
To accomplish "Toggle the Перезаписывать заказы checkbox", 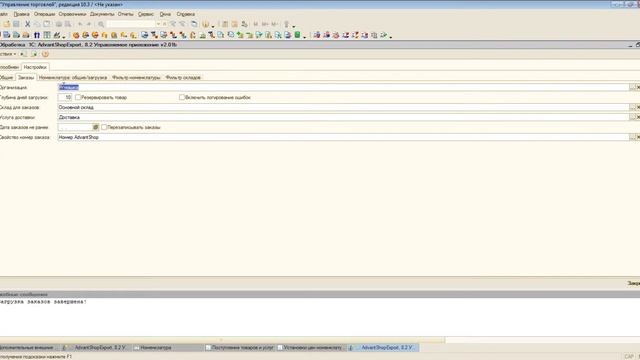I will [104, 127].
